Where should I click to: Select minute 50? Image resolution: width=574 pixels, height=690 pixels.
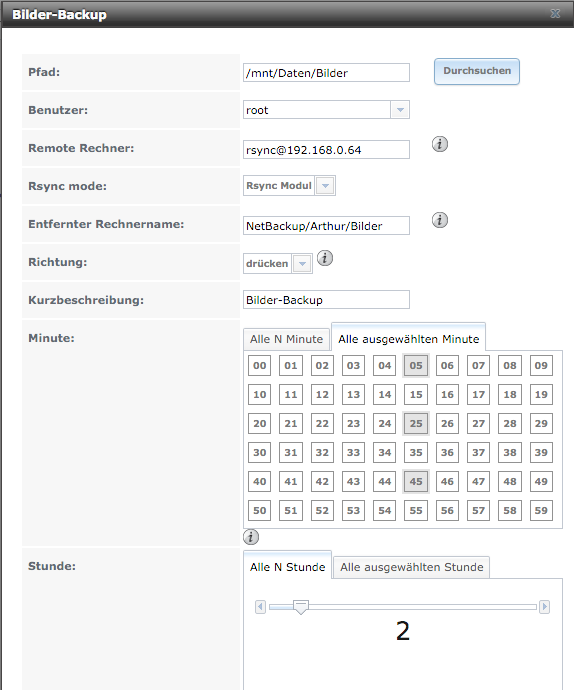(259, 510)
